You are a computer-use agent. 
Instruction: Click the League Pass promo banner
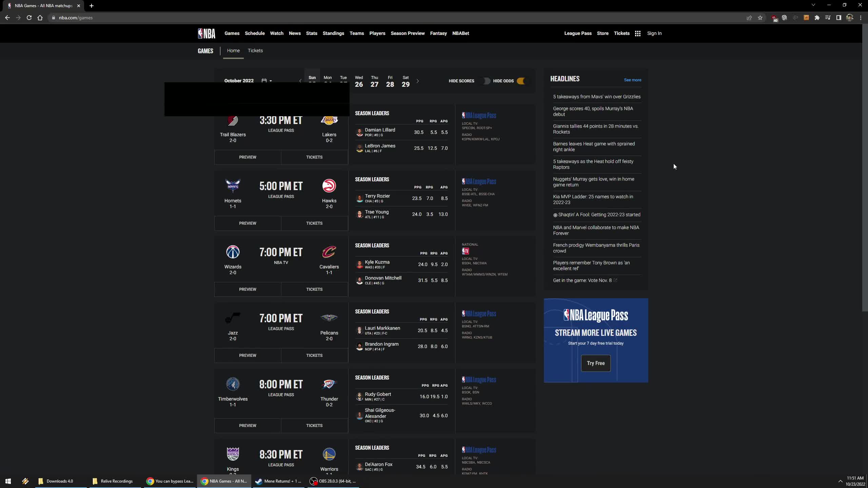(596, 340)
